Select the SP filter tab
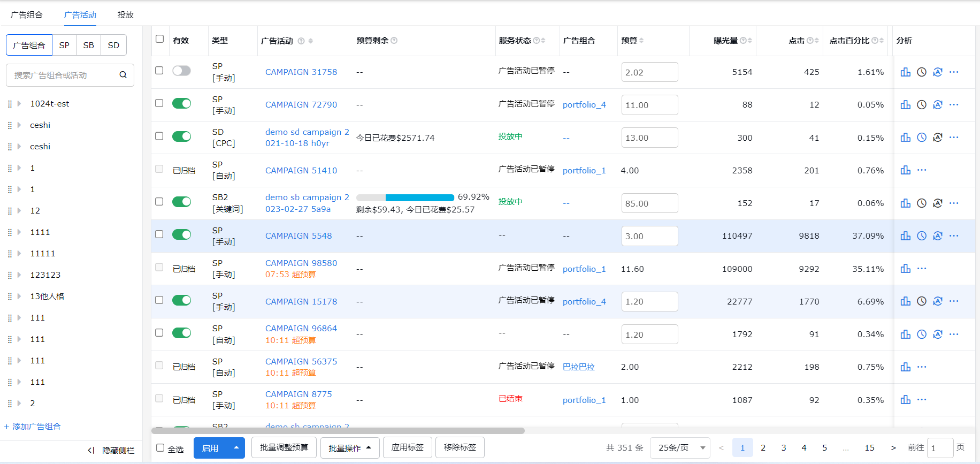 click(x=64, y=45)
